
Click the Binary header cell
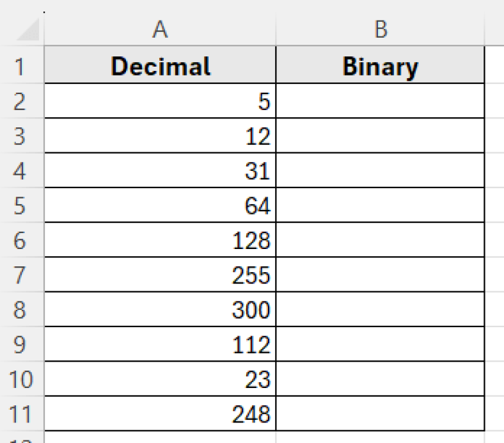[380, 67]
